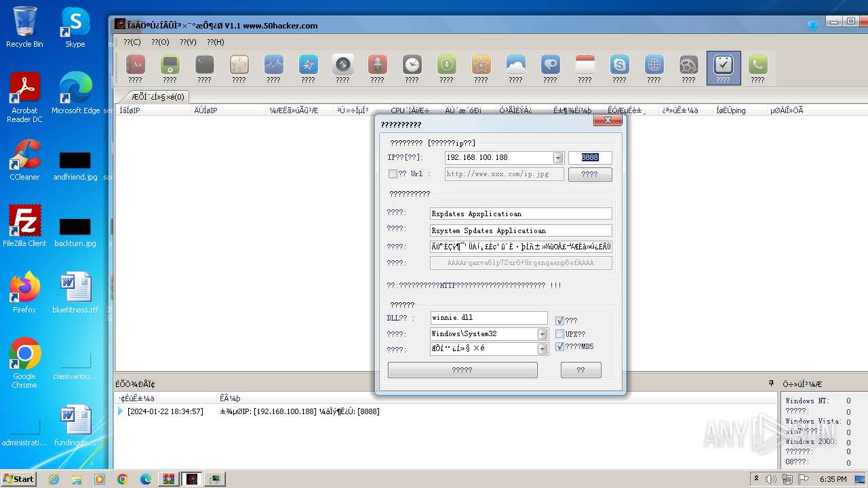868x488 pixels.
Task: Enable the UPX checkbox
Action: [559, 333]
